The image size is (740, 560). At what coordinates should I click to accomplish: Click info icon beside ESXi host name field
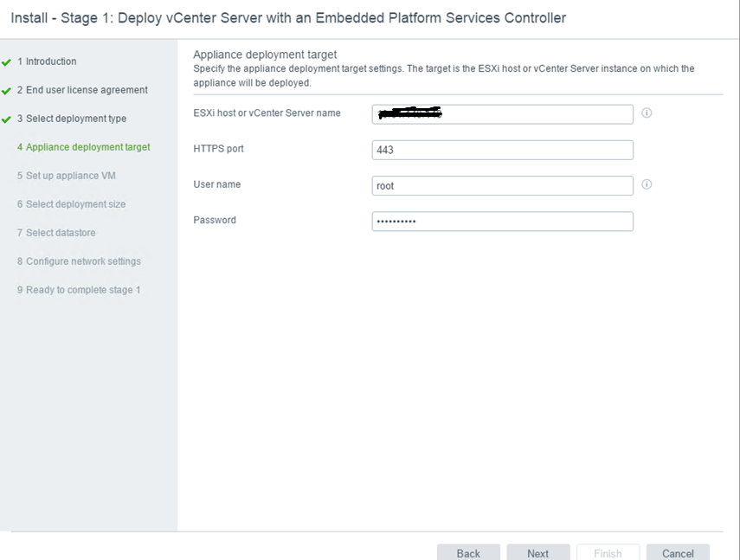pos(647,113)
